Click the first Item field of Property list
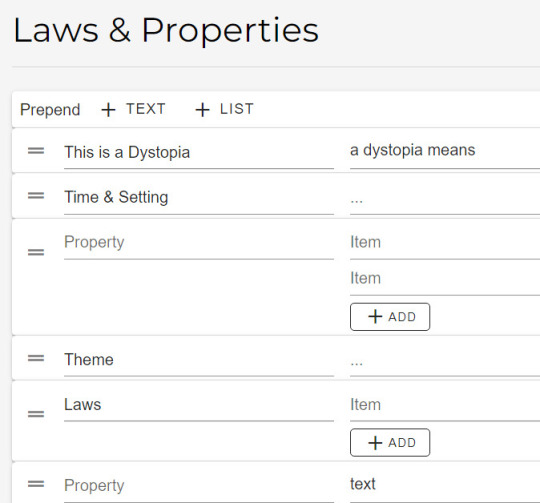 pyautogui.click(x=445, y=243)
